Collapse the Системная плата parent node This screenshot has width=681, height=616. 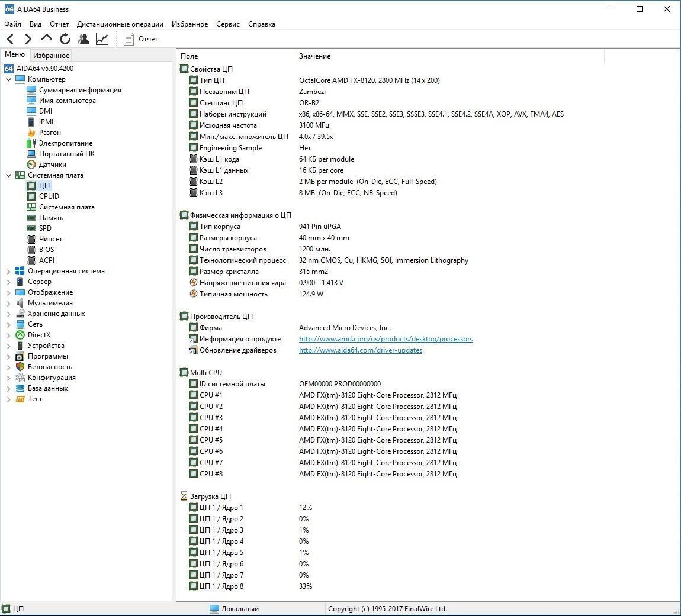9,175
